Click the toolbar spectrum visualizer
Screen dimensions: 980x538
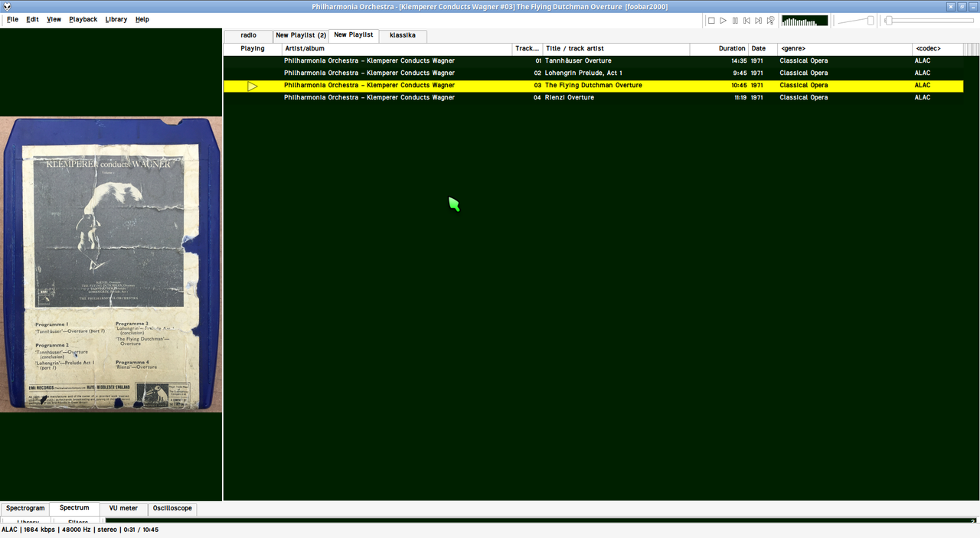805,21
